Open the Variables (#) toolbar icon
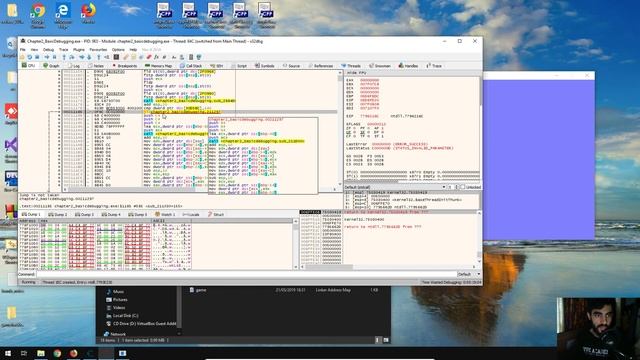The width and height of the screenshot is (640, 360). (164, 57)
